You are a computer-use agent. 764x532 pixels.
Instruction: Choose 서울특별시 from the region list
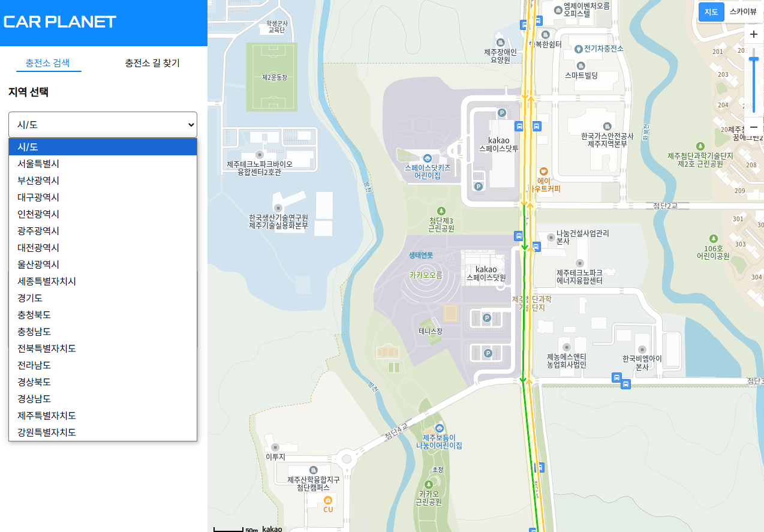(103, 164)
